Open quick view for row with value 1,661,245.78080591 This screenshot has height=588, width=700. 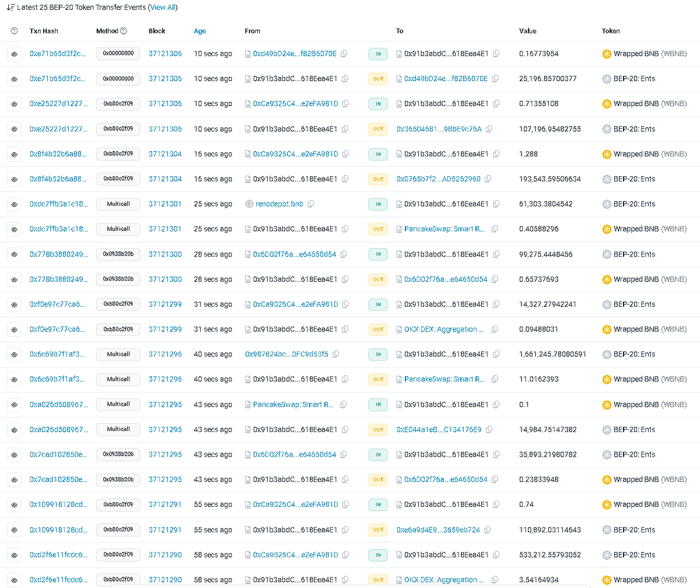14,354
